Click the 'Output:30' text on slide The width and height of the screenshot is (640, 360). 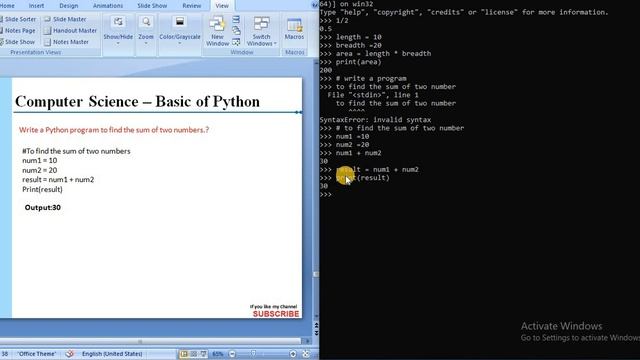(42, 207)
